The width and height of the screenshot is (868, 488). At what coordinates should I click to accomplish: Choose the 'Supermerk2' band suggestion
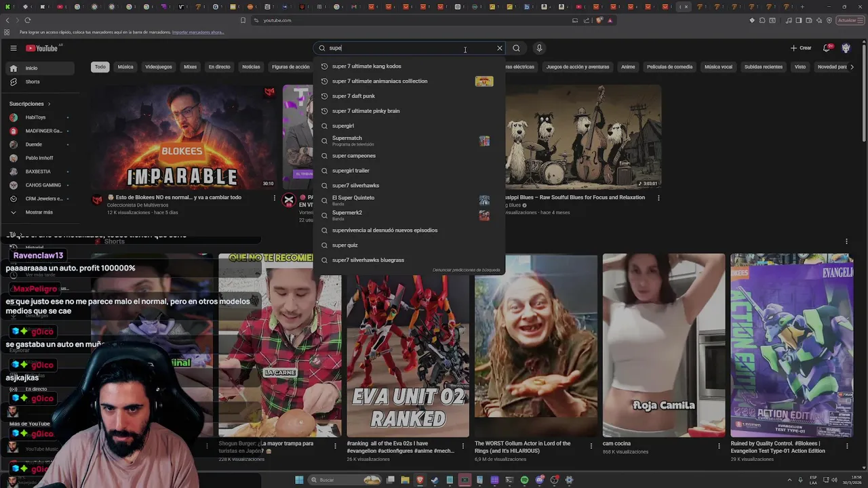410,216
